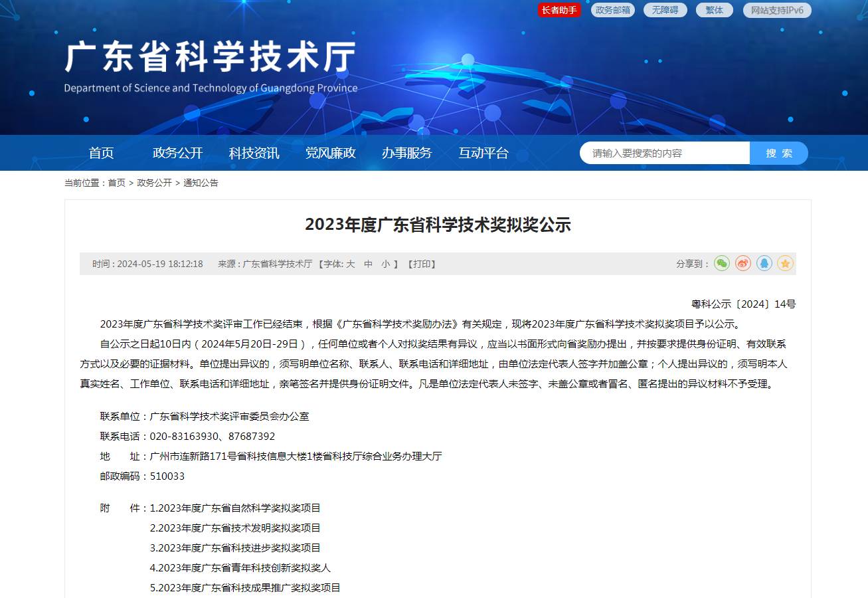Open the 互动平台 navigation menu
868x598 pixels.
point(483,153)
